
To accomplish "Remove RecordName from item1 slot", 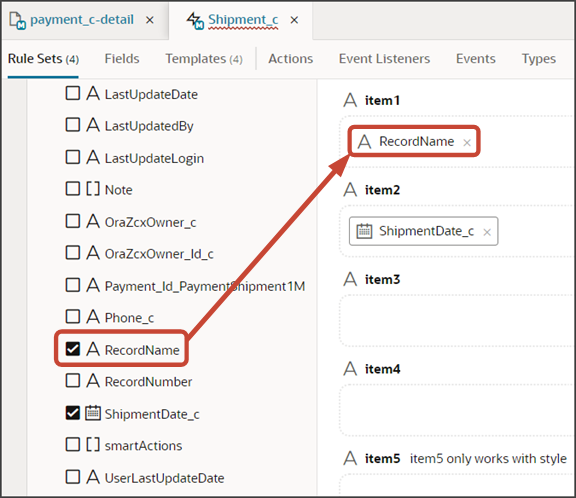I will (467, 142).
